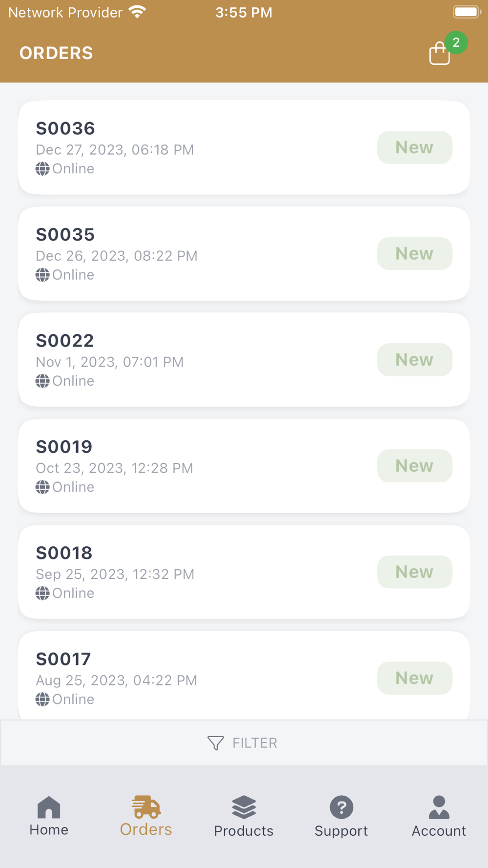This screenshot has width=488, height=868.
Task: Open order S0036
Action: click(195, 147)
